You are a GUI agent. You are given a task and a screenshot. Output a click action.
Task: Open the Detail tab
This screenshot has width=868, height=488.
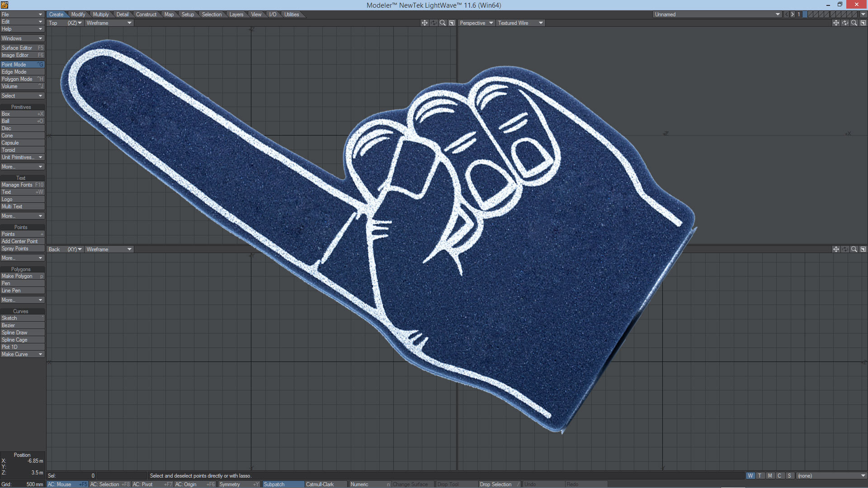(x=123, y=14)
